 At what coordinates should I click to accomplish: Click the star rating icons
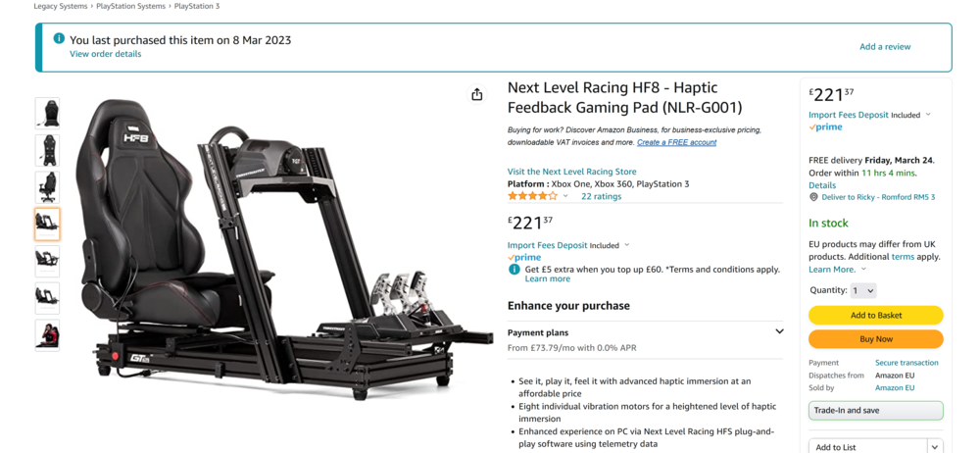click(x=532, y=196)
